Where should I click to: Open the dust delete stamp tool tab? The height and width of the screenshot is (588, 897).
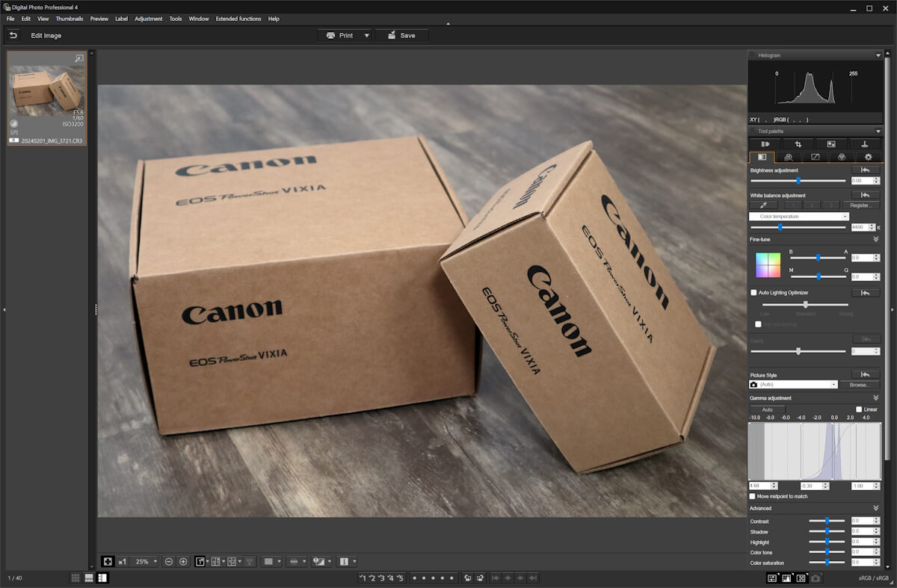coord(865,144)
